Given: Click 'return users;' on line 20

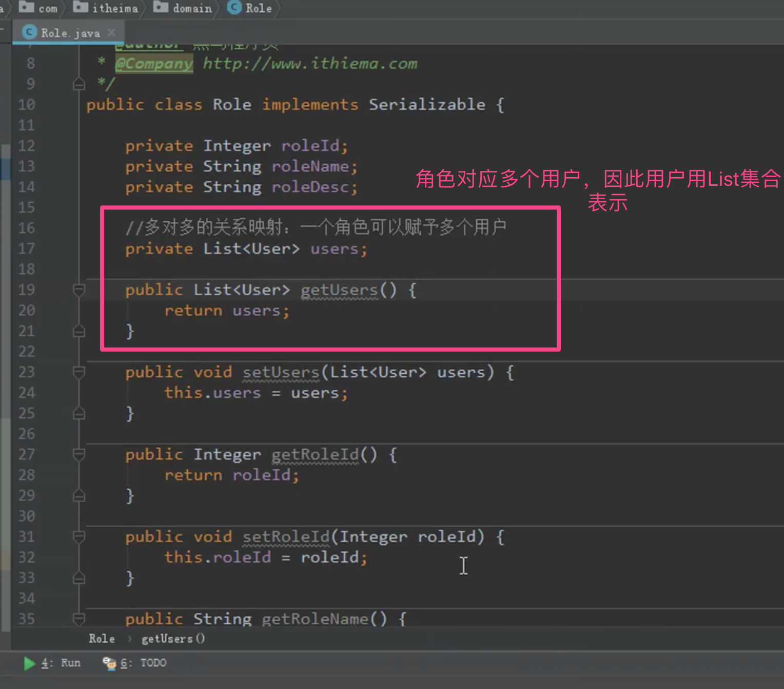Looking at the screenshot, I should point(227,311).
